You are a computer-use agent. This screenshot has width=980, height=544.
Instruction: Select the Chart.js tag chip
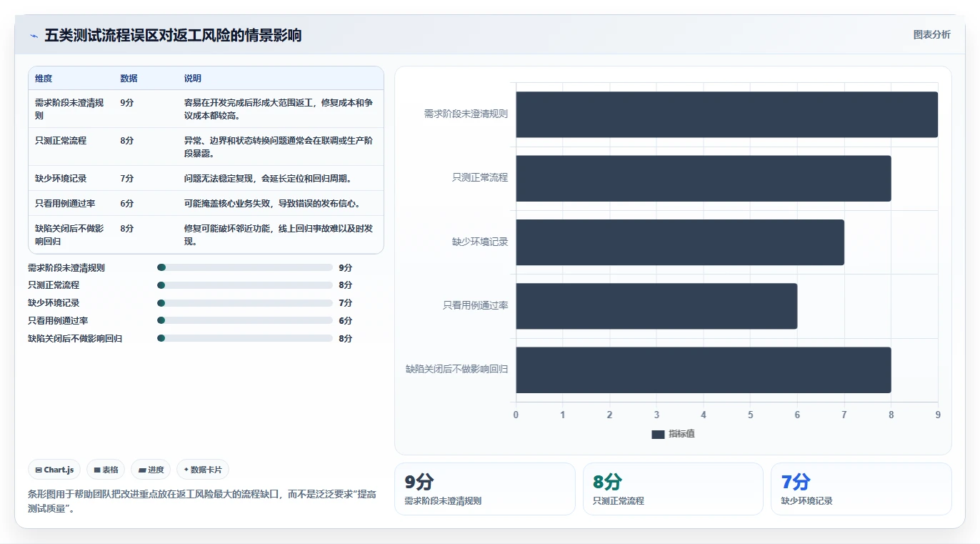[55, 470]
